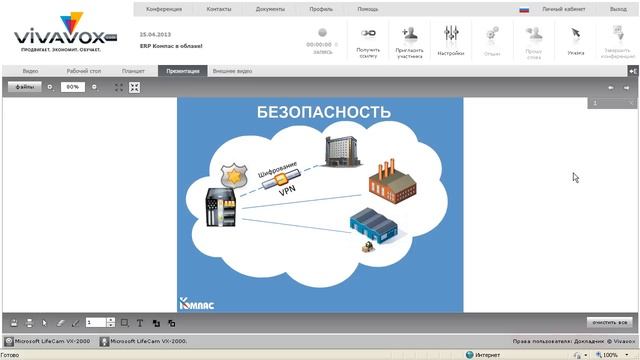Image resolution: width=640 pixels, height=360 pixels.
Task: Click the Microsoft LifeCam microphone icon
Action: click(104, 341)
